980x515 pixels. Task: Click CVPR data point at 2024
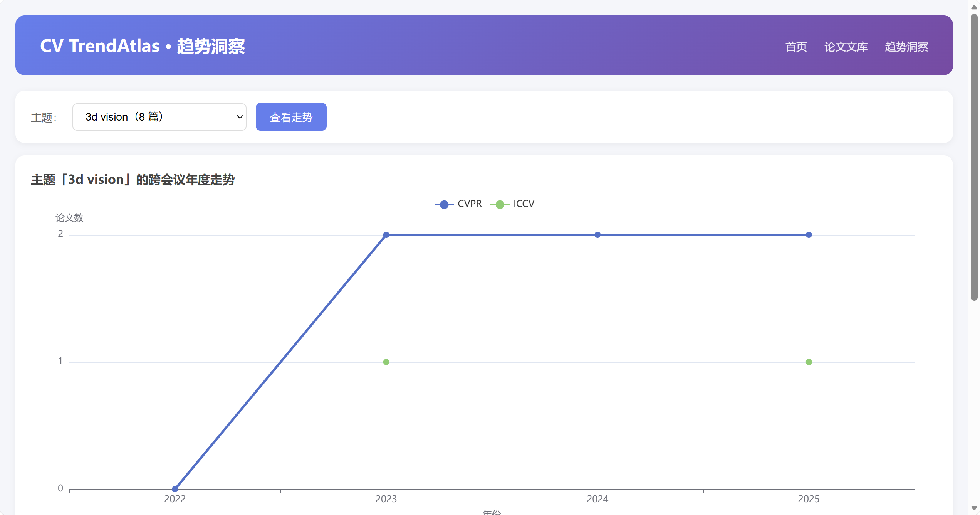tap(597, 235)
